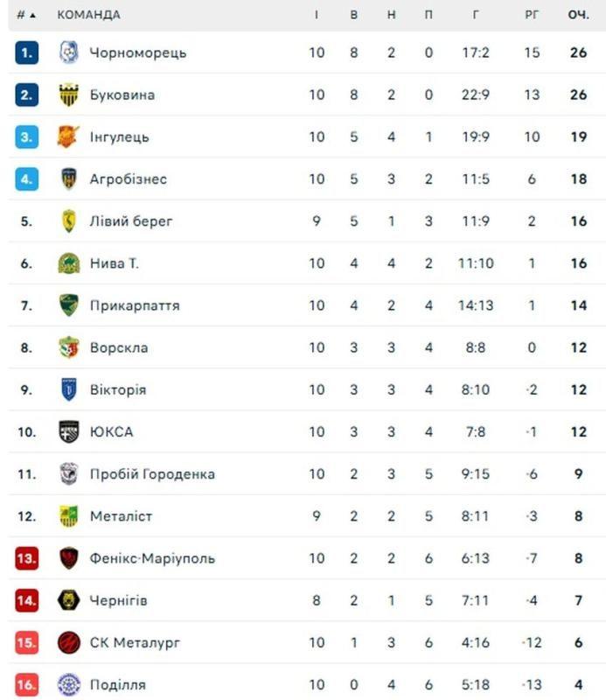Viewport: 606px width, 700px height.
Task: Open the Прикарпаття team page
Action: [x=135, y=305]
